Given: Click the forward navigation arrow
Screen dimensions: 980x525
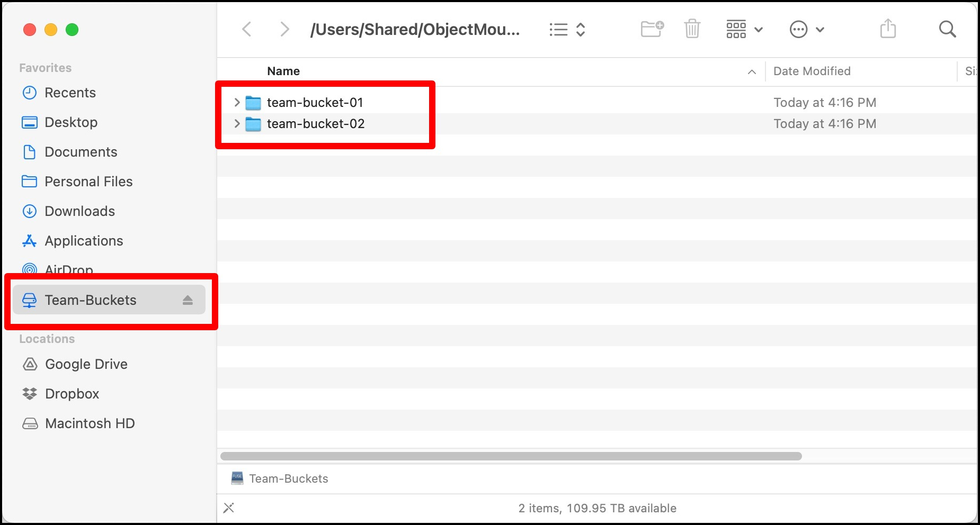Looking at the screenshot, I should [x=284, y=29].
